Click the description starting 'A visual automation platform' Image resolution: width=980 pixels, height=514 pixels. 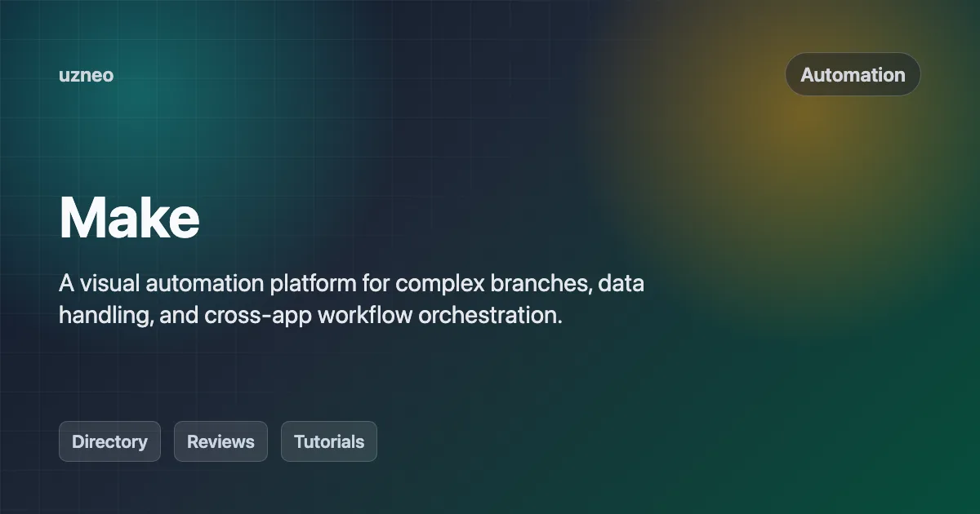coord(351,299)
